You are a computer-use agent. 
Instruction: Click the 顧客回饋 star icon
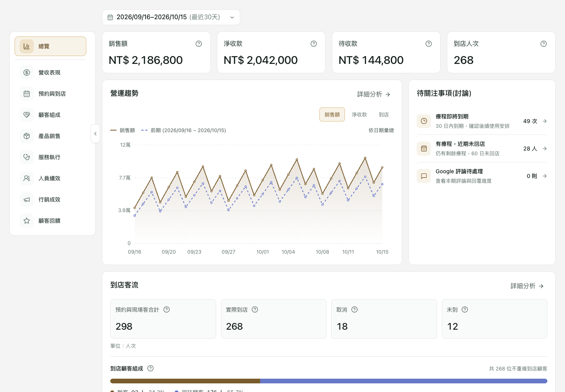click(27, 221)
